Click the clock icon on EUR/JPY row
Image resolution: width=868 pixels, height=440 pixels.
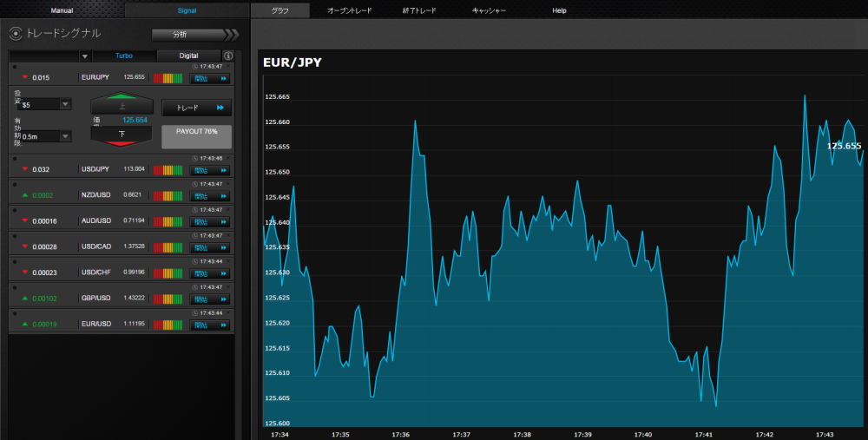click(194, 67)
